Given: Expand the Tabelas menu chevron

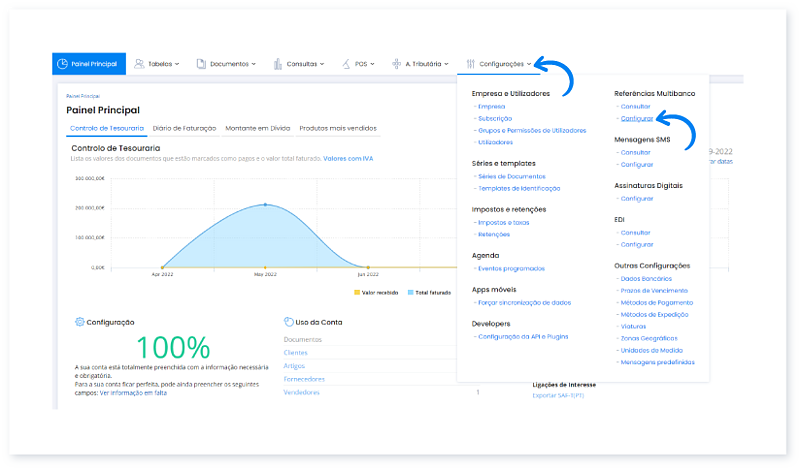Looking at the screenshot, I should (x=177, y=64).
